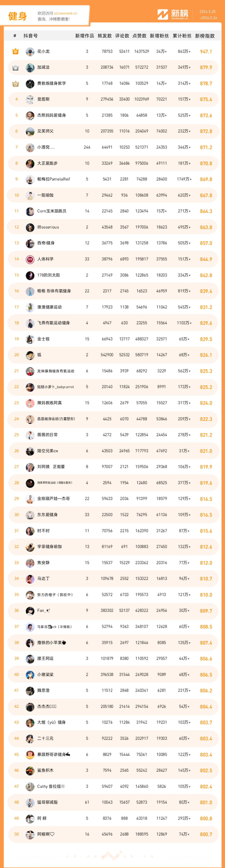The image size is (225, 868).
Task: Open 帕梅拉PamelaReif account name
Action: click(54, 179)
